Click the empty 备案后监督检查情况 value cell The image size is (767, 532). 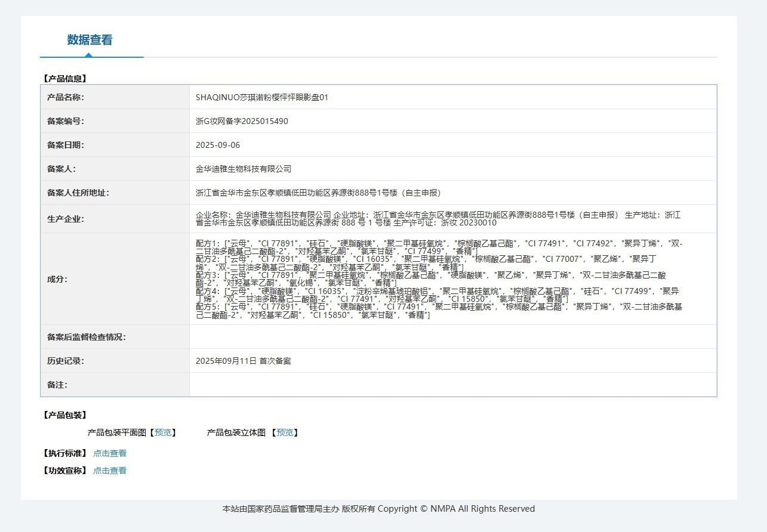[453, 337]
